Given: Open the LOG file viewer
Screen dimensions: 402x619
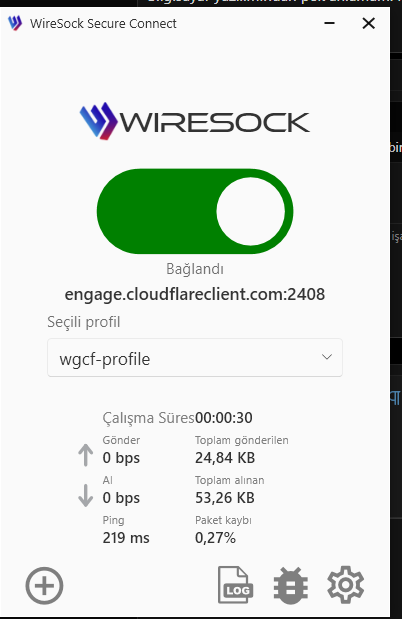Looking at the screenshot, I should tap(235, 585).
